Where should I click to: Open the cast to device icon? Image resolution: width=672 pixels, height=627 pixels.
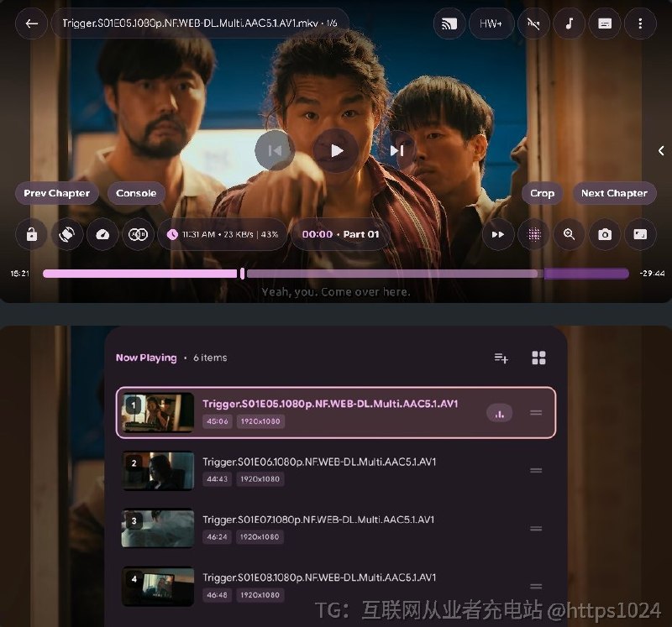click(449, 24)
